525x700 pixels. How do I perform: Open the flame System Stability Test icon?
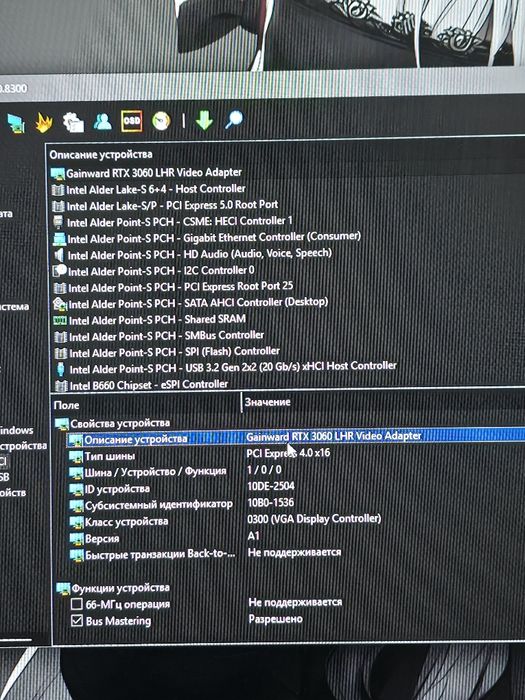(44, 123)
